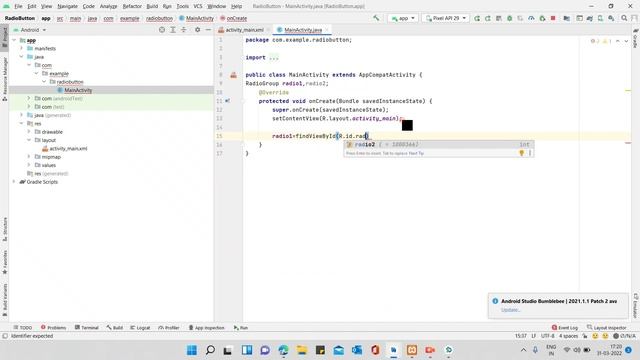This screenshot has height=360, width=640.
Task: Select the radio2 autocomplete suggestion
Action: (438, 144)
